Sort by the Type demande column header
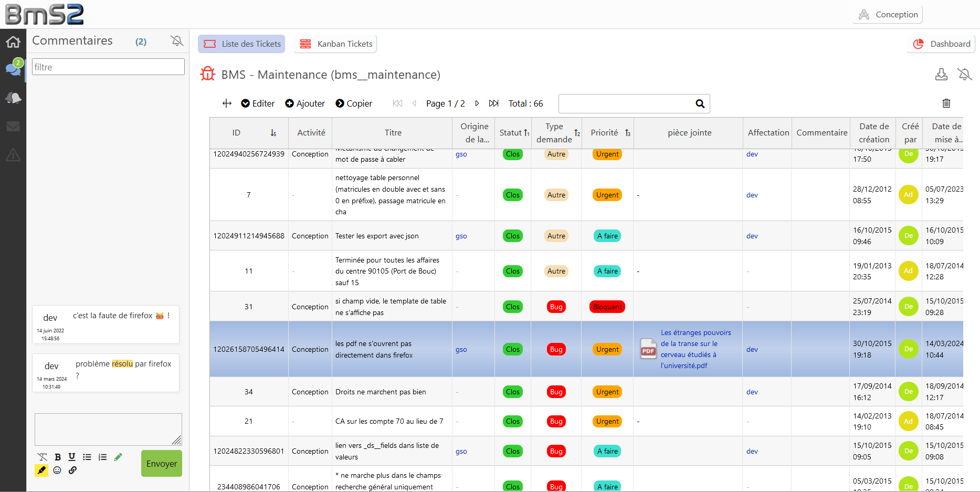Viewport: 980px width, 492px height. tap(556, 133)
